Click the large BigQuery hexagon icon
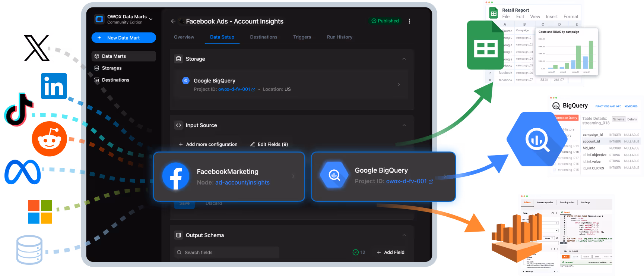644x276 pixels. tap(537, 139)
